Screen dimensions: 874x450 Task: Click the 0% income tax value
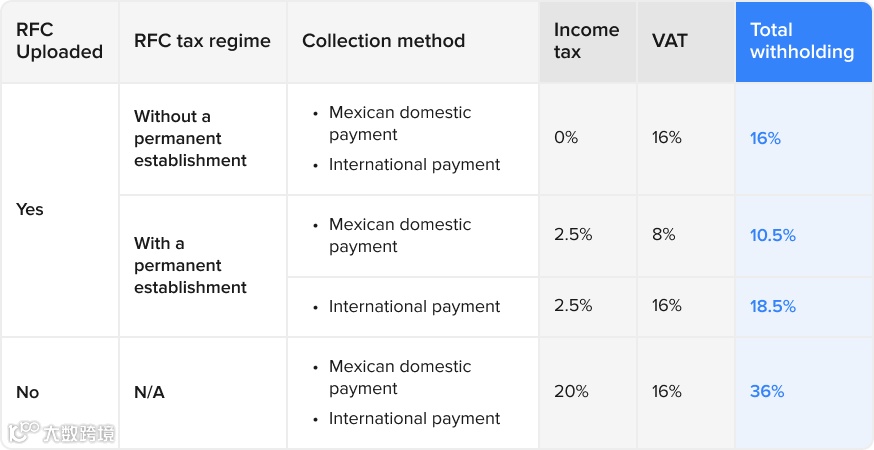[x=566, y=137]
